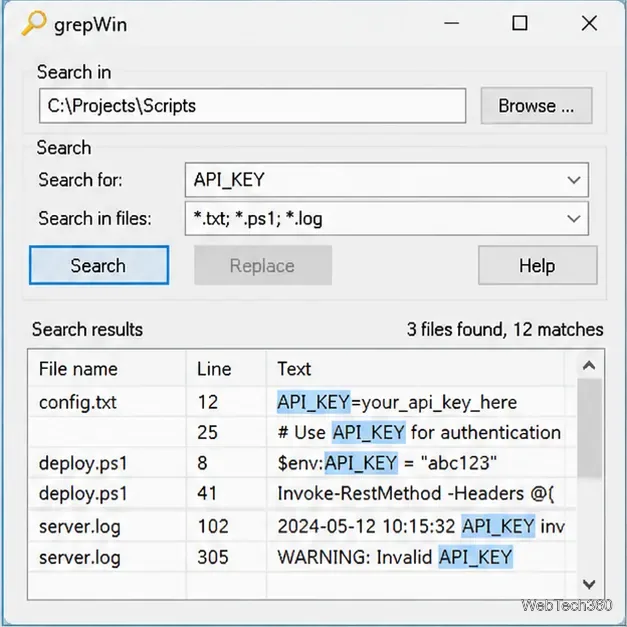Click the Search for text field
The width and height of the screenshot is (627, 627).
[x=387, y=180]
